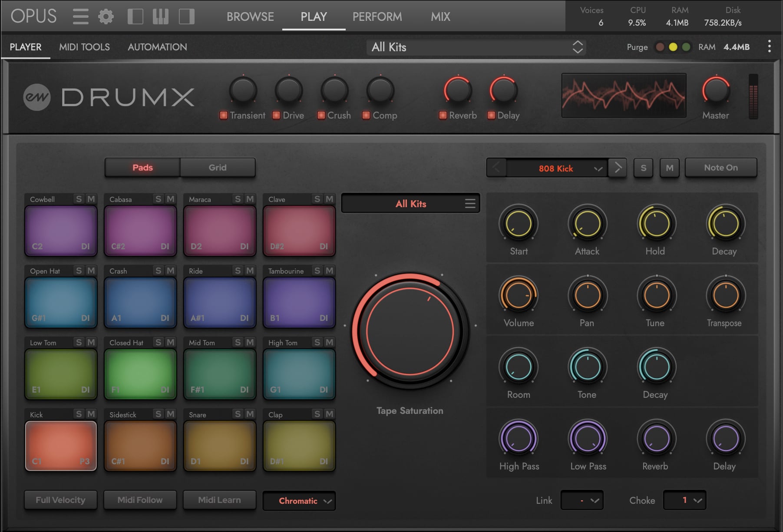Open the Automation tab
The width and height of the screenshot is (783, 532).
pyautogui.click(x=157, y=47)
